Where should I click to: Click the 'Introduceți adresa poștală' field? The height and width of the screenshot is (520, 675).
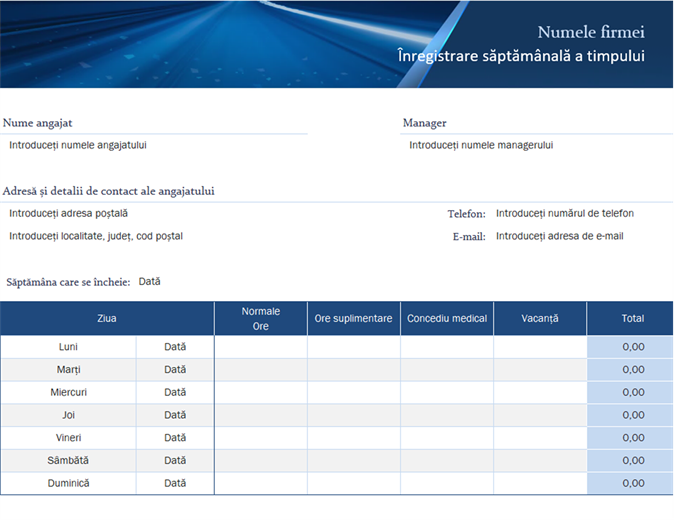pos(68,214)
